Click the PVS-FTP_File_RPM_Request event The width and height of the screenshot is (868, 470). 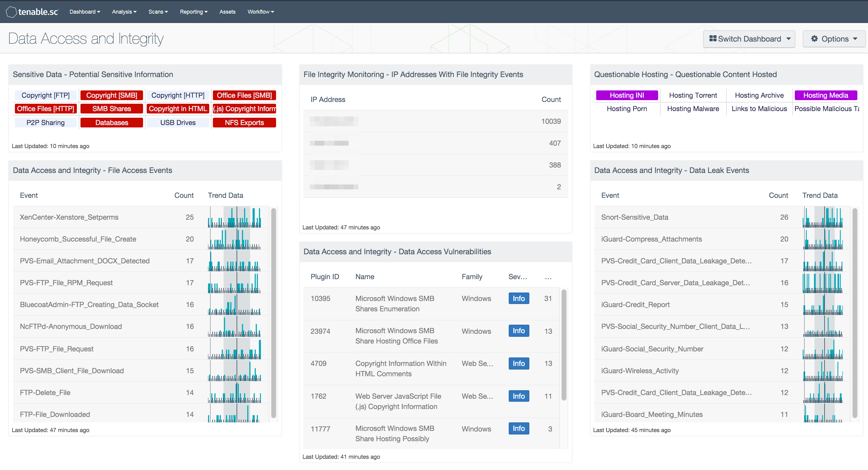point(141,283)
